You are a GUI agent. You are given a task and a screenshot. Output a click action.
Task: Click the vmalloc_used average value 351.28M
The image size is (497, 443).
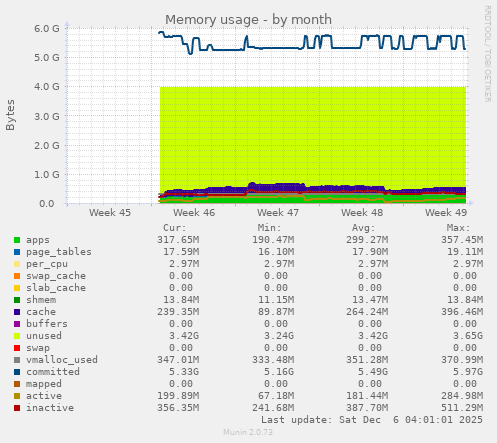point(367,360)
